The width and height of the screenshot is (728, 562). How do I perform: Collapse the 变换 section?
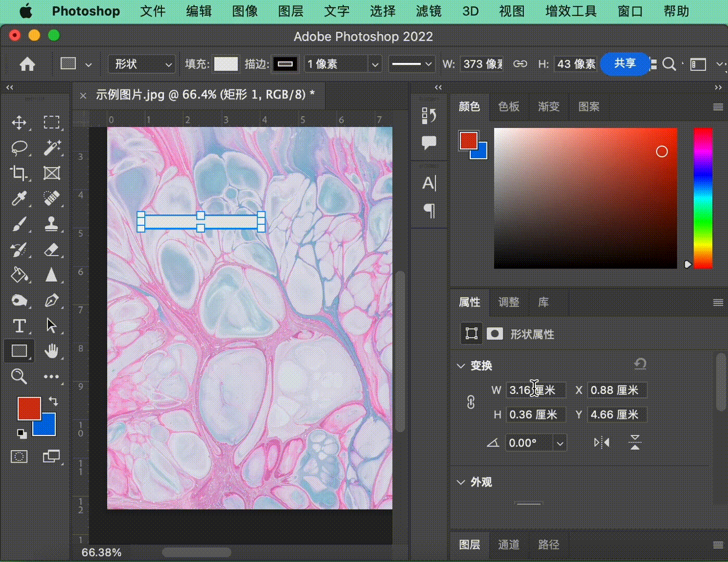tap(461, 366)
